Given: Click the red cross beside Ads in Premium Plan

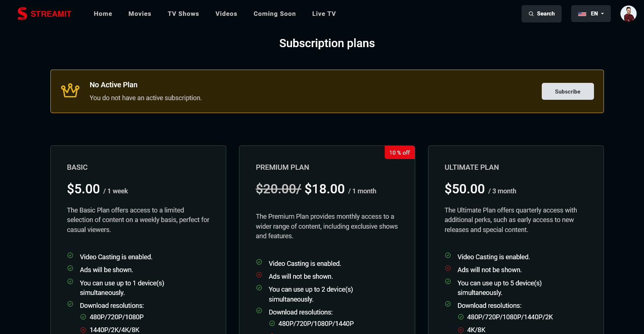Looking at the screenshot, I should [x=259, y=275].
